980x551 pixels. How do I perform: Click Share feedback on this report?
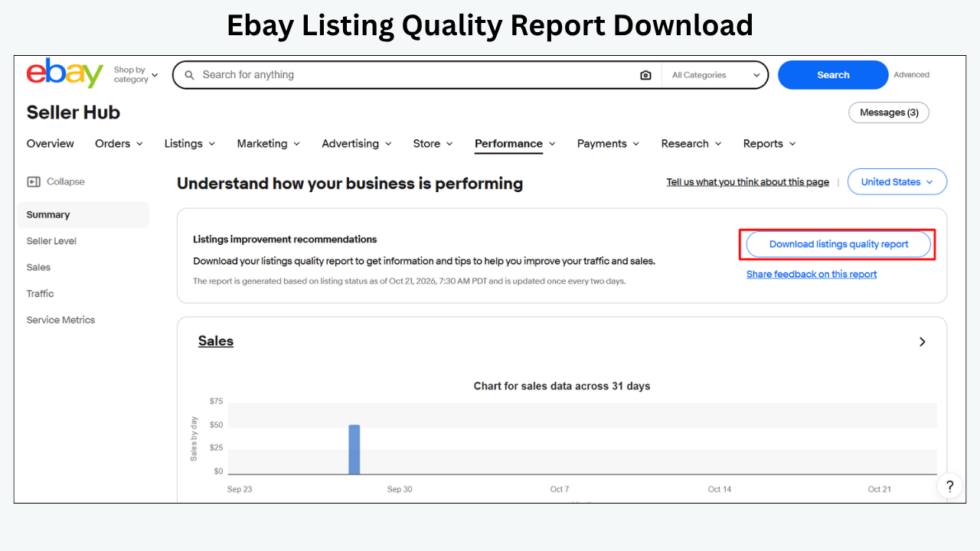pos(812,274)
